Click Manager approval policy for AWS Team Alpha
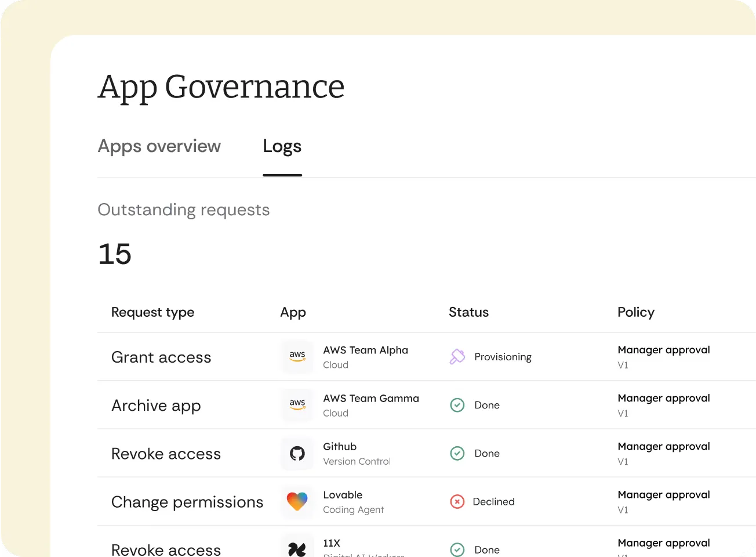The height and width of the screenshot is (557, 756). point(664,350)
